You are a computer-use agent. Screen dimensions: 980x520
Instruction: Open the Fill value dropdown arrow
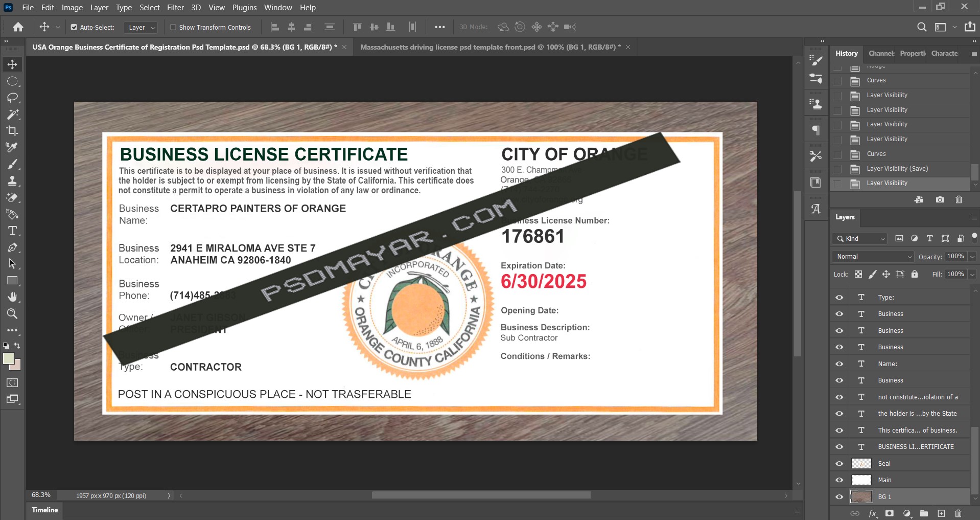tap(972, 275)
